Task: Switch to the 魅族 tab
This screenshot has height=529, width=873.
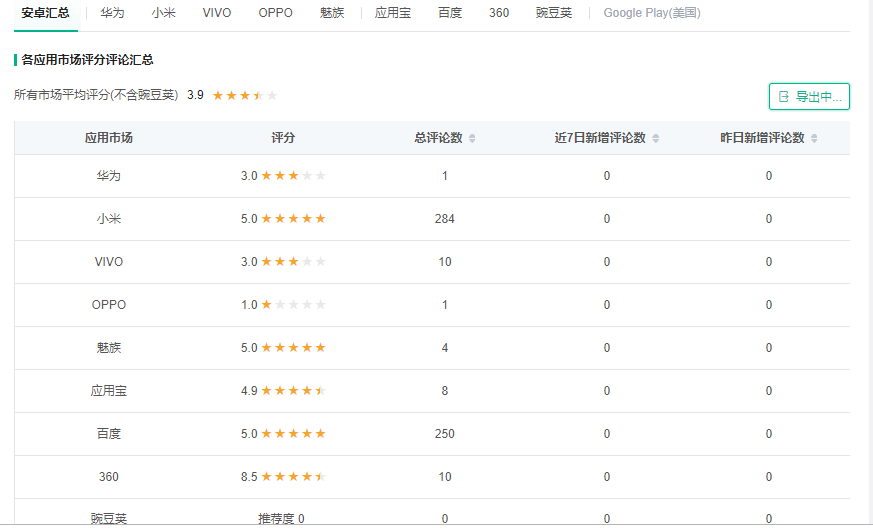Action: point(332,13)
